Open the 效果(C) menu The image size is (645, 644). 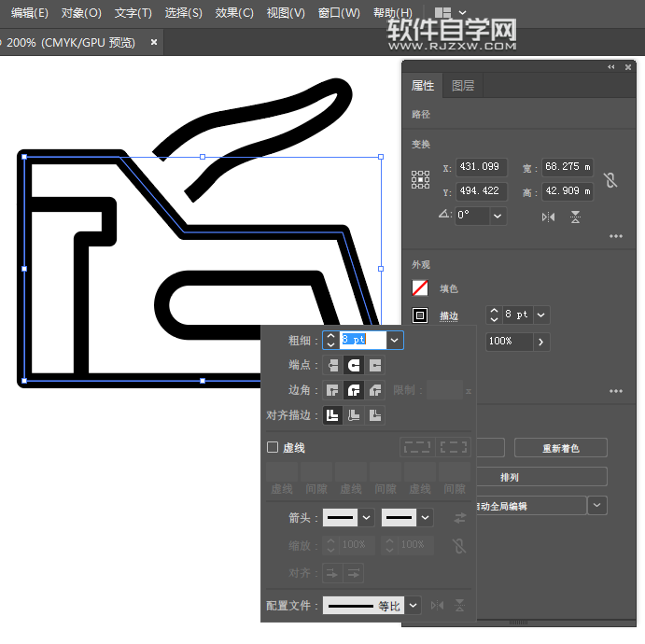click(234, 13)
